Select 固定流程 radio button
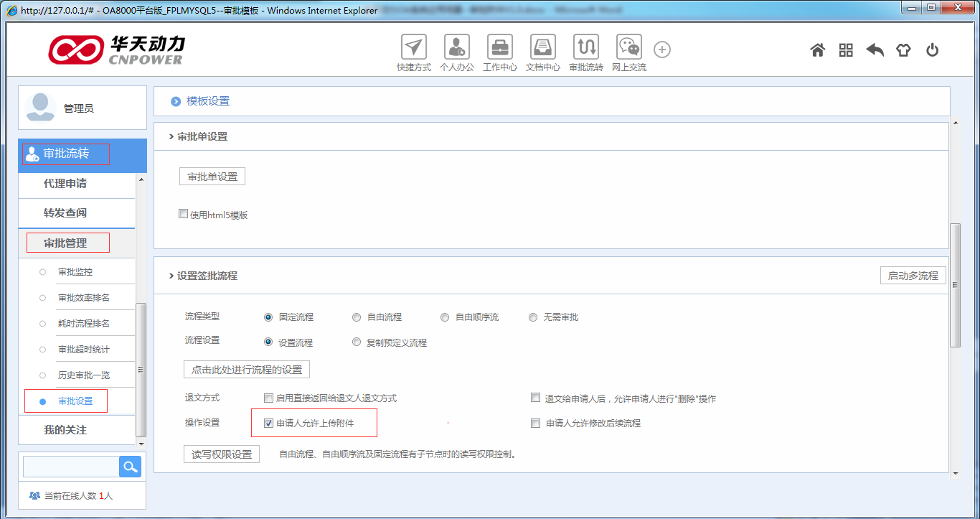980x519 pixels. (x=268, y=317)
